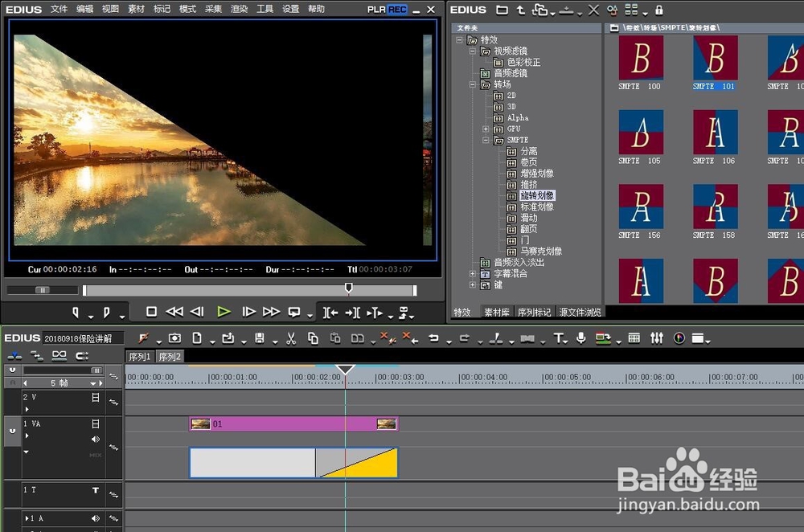Viewport: 804px width, 532px height.
Task: Select the 马赛克划像 tree item
Action: [541, 252]
